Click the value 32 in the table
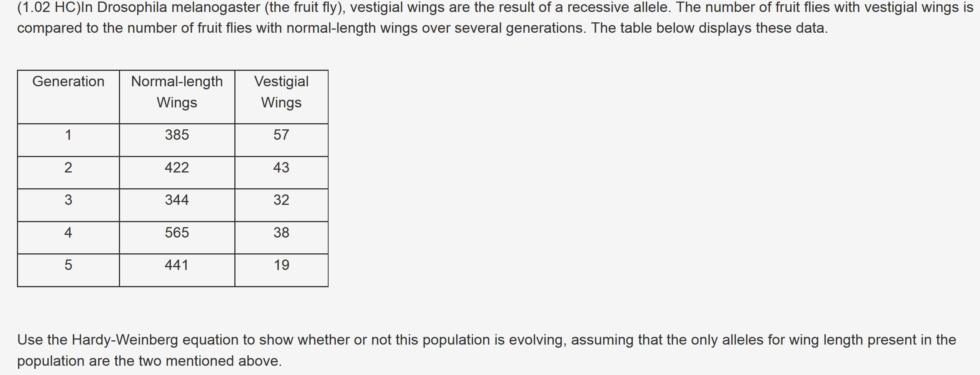Image resolution: width=980 pixels, height=375 pixels. point(281,200)
